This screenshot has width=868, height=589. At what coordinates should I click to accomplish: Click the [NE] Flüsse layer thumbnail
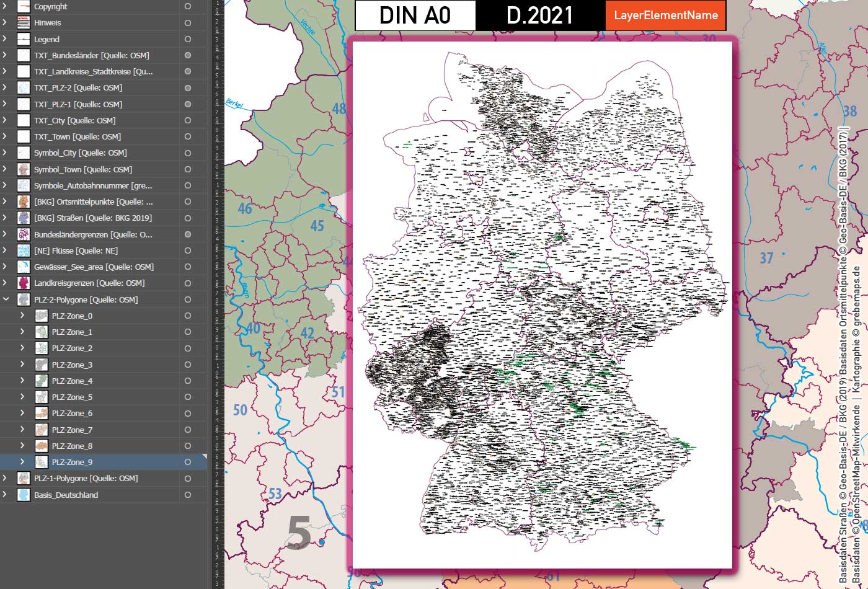coord(22,250)
